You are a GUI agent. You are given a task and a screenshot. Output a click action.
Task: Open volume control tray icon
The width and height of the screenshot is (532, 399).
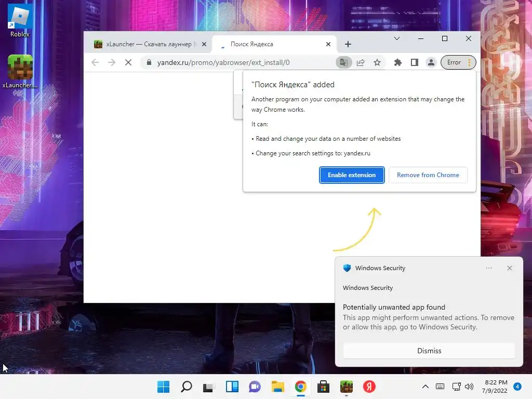click(469, 387)
